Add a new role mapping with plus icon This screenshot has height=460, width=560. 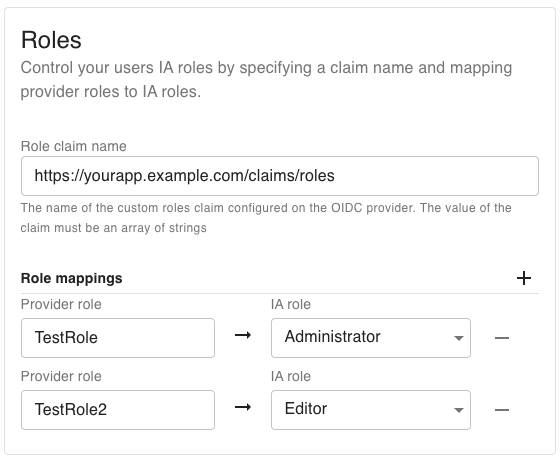click(524, 278)
